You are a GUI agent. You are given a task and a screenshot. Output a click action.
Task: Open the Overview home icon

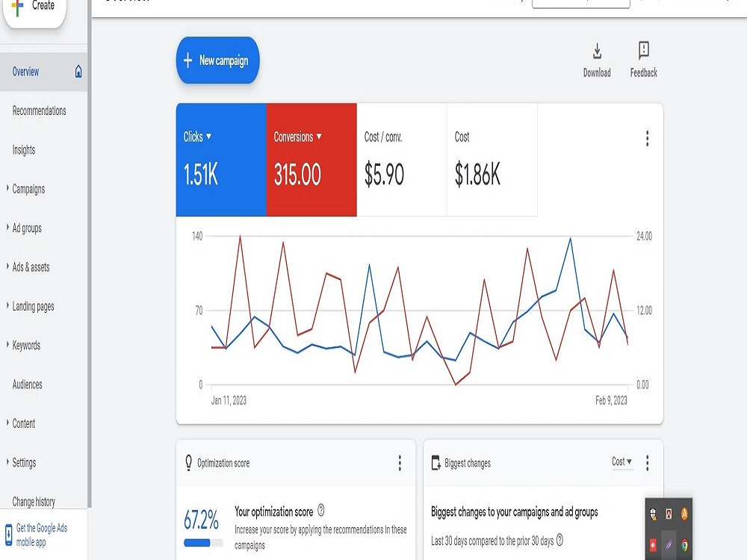tap(78, 72)
